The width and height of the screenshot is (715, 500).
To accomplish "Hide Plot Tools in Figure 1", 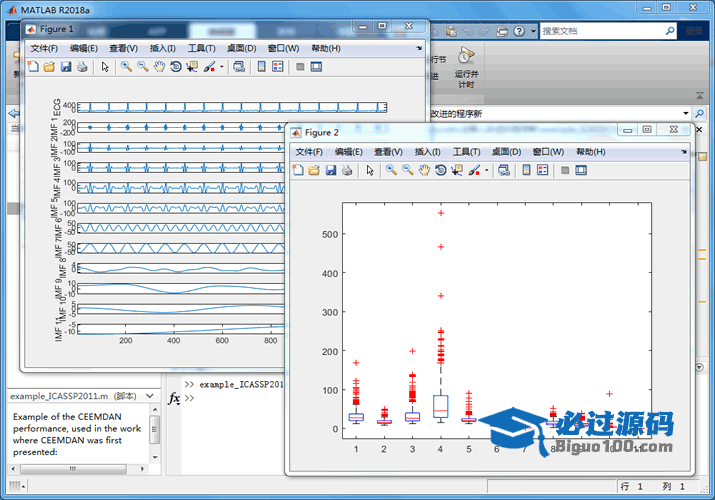I will click(x=300, y=67).
